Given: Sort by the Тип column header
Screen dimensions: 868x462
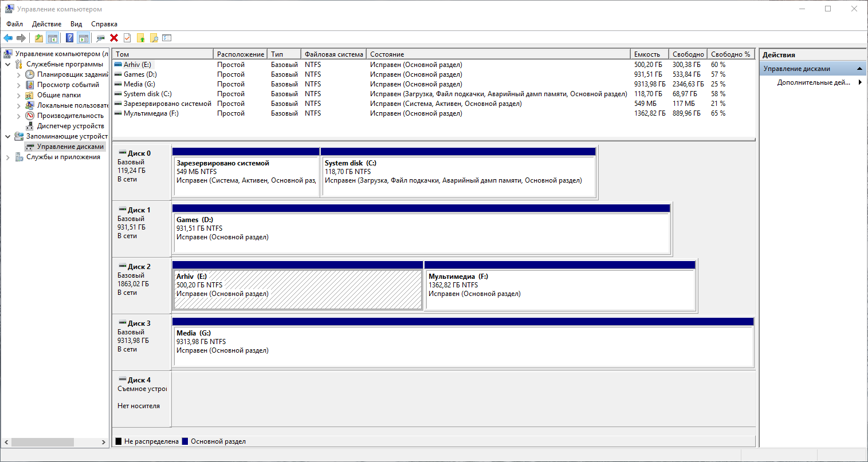Looking at the screenshot, I should click(x=284, y=54).
